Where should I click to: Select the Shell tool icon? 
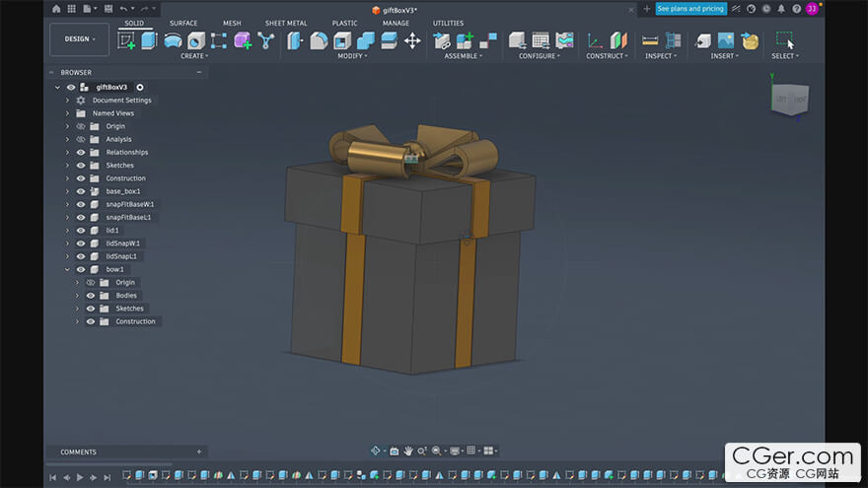[342, 40]
